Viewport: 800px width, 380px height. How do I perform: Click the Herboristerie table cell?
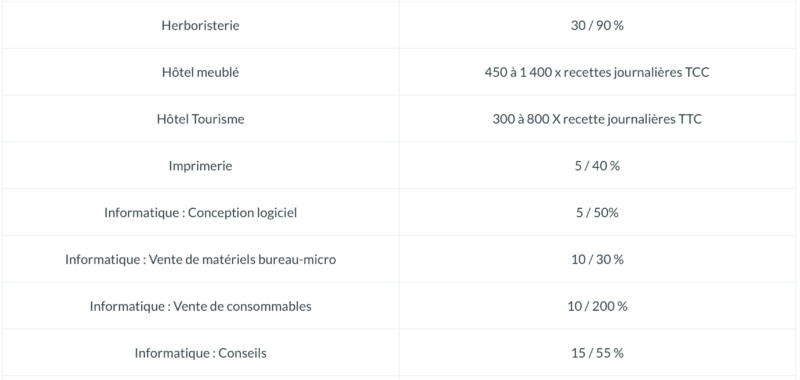point(201,26)
